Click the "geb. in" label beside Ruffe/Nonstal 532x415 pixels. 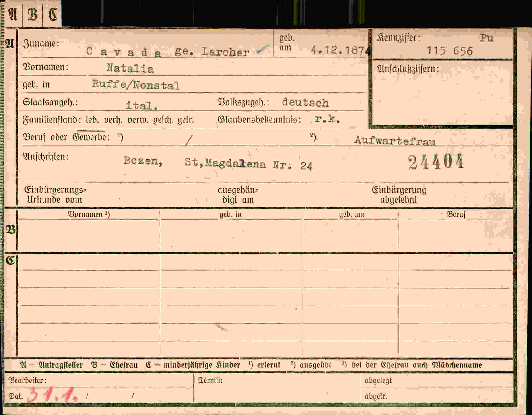(36, 85)
